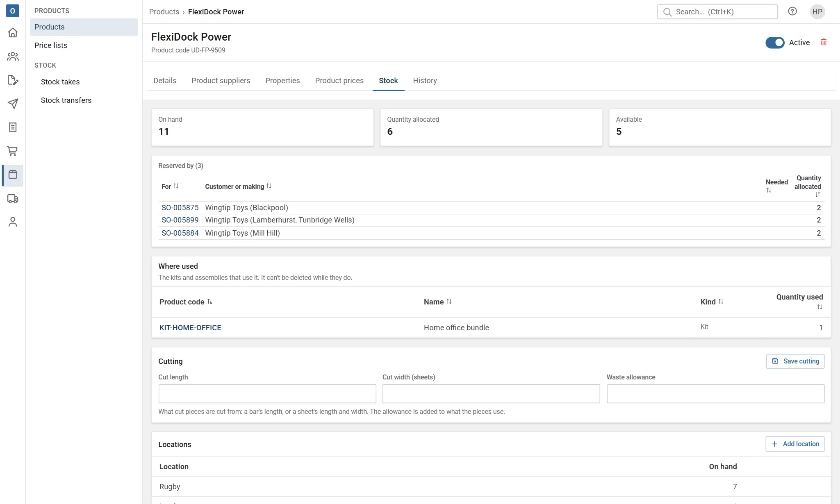Click the Save cutting button
Image resolution: width=840 pixels, height=504 pixels.
pyautogui.click(x=795, y=361)
